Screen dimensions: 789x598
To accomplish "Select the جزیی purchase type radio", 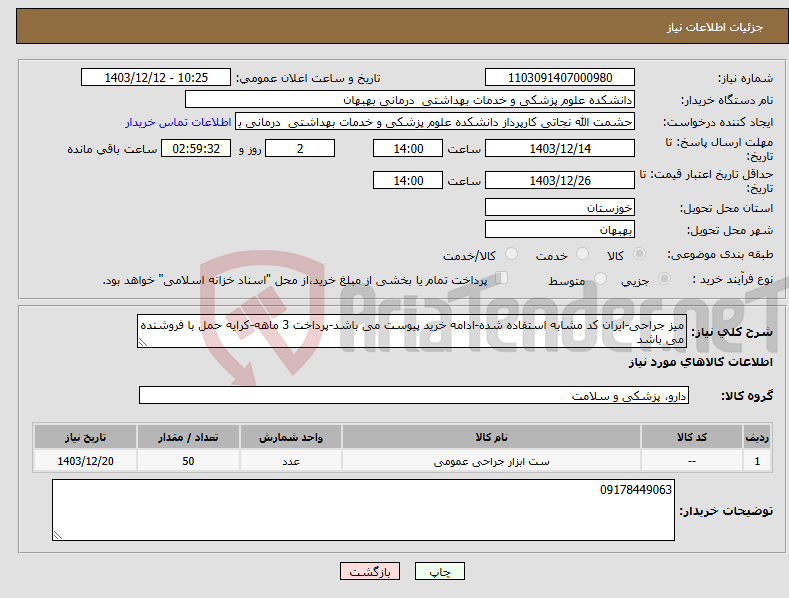I will [x=664, y=279].
